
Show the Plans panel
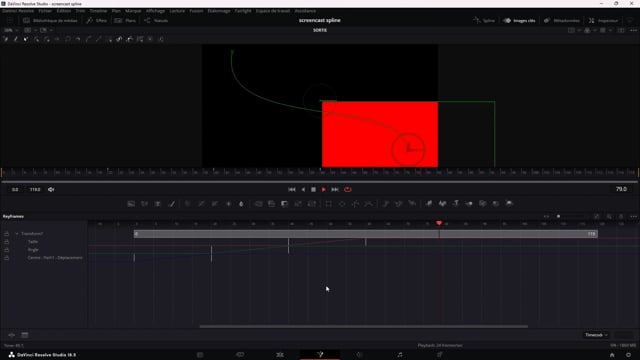(x=125, y=20)
